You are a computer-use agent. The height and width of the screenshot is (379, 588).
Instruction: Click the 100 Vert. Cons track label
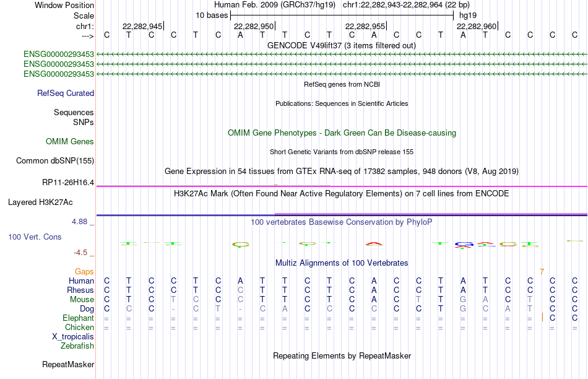(35, 237)
